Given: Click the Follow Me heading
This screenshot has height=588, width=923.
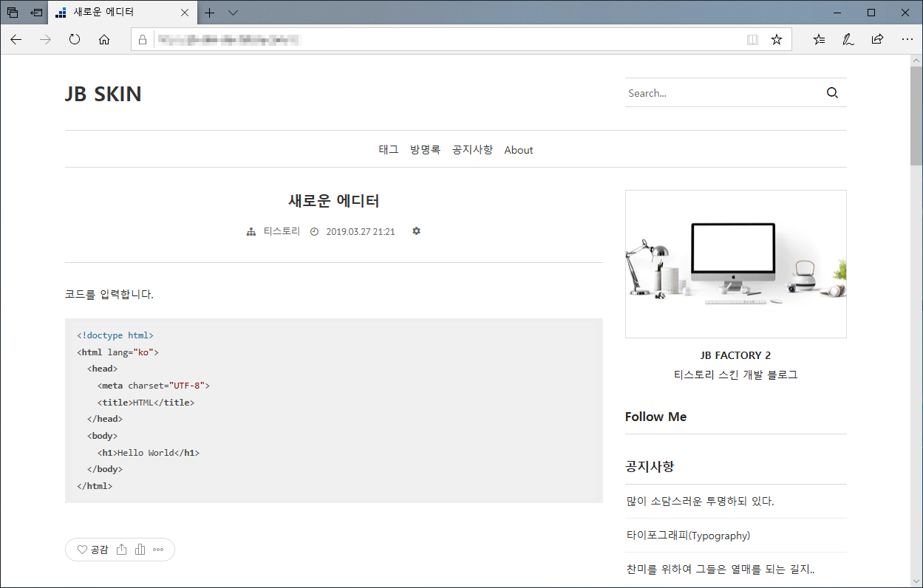Looking at the screenshot, I should (x=655, y=417).
